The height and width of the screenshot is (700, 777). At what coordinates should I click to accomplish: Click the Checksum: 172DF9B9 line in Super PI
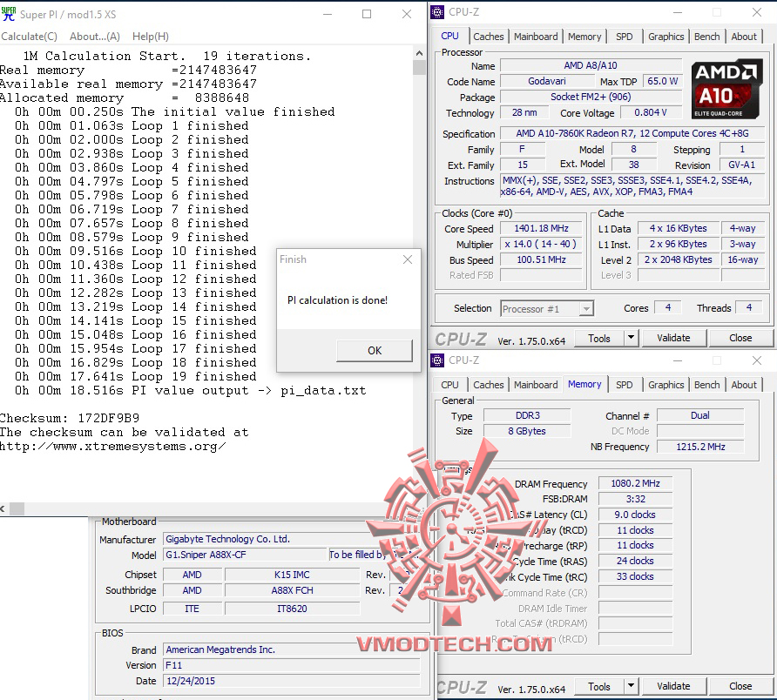70,418
